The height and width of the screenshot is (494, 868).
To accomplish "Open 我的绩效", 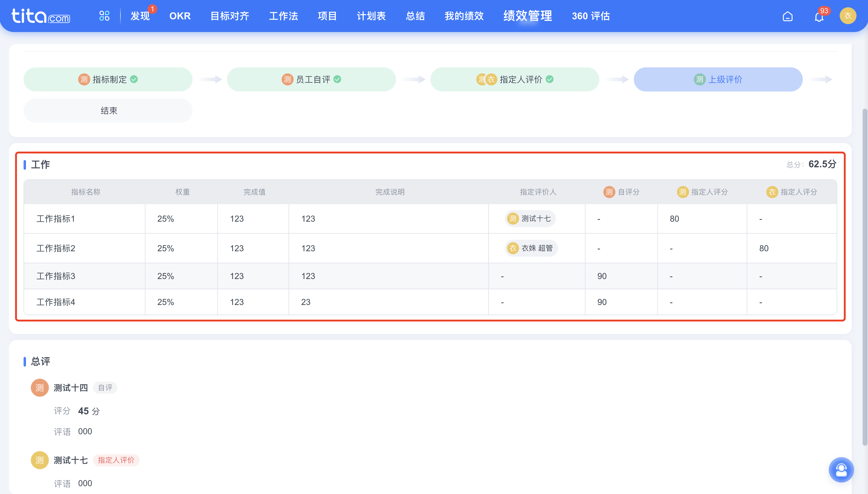I will pyautogui.click(x=464, y=16).
